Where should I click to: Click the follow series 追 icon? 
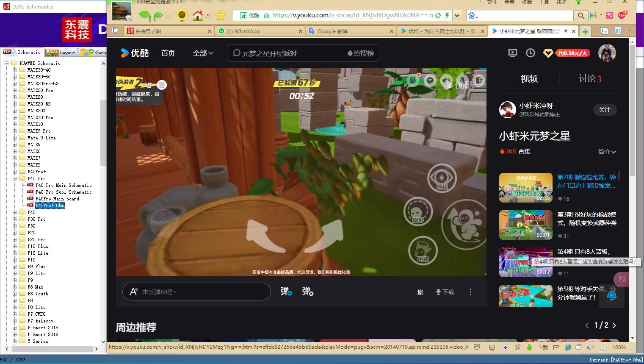click(420, 292)
